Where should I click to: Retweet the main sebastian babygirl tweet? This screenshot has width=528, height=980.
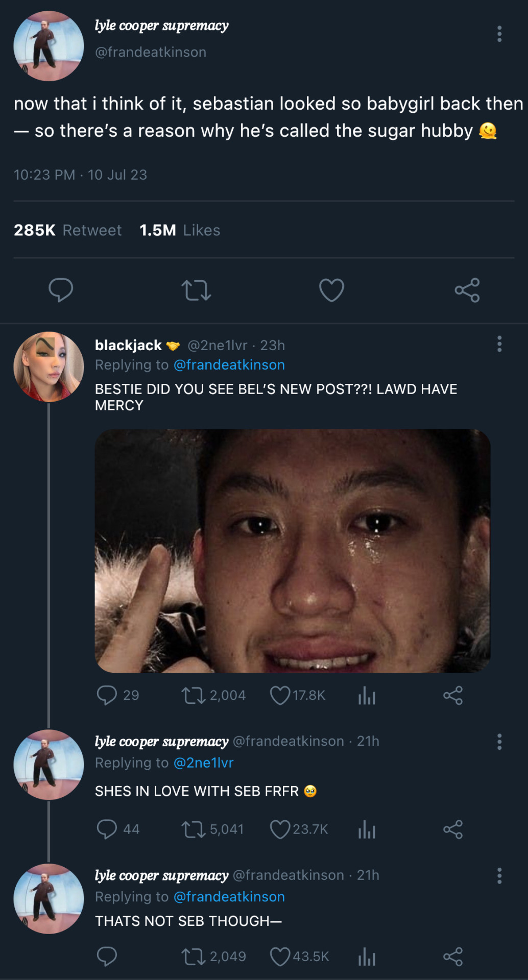tap(196, 290)
